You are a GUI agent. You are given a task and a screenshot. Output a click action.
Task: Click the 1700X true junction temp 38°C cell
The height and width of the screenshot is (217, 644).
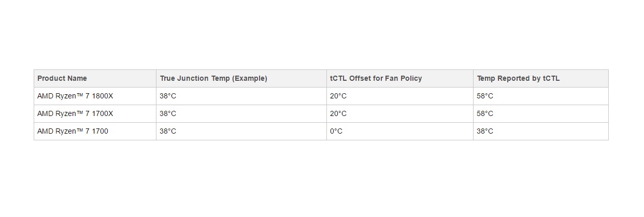241,114
